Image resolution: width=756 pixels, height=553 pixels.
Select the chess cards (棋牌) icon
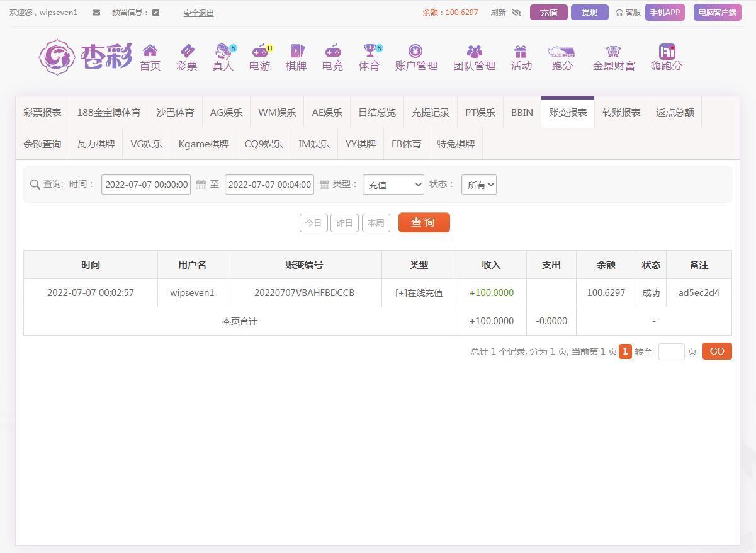tap(296, 51)
